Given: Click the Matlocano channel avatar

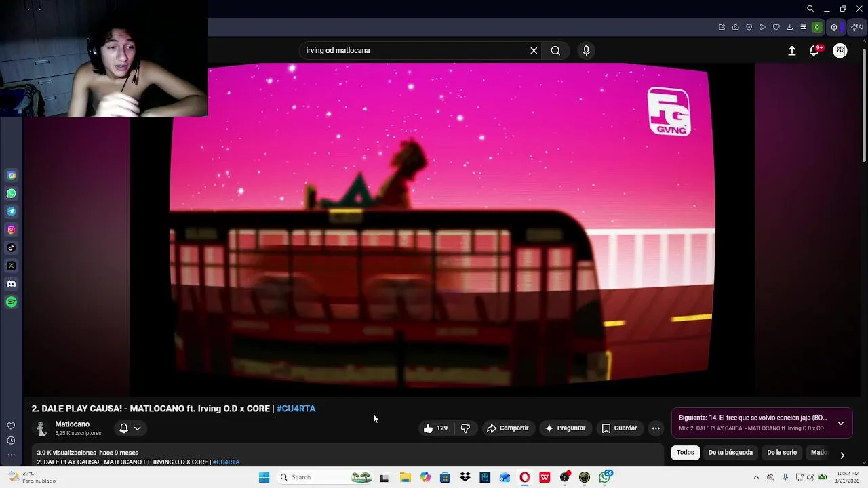Looking at the screenshot, I should [41, 428].
